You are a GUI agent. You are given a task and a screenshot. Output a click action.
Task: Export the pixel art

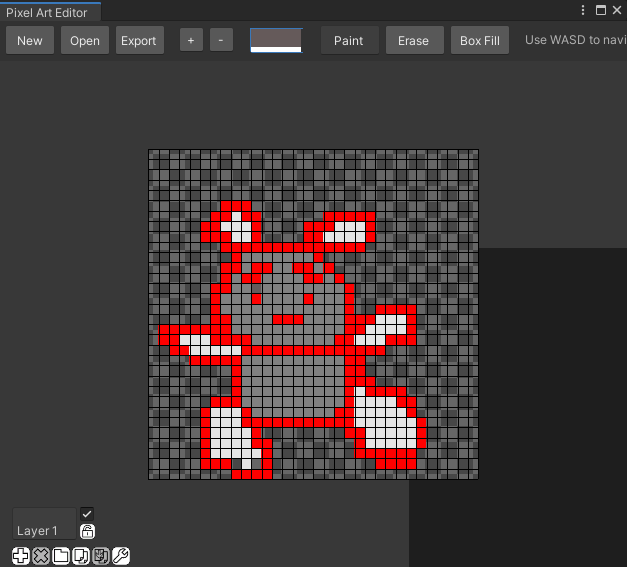click(x=140, y=40)
